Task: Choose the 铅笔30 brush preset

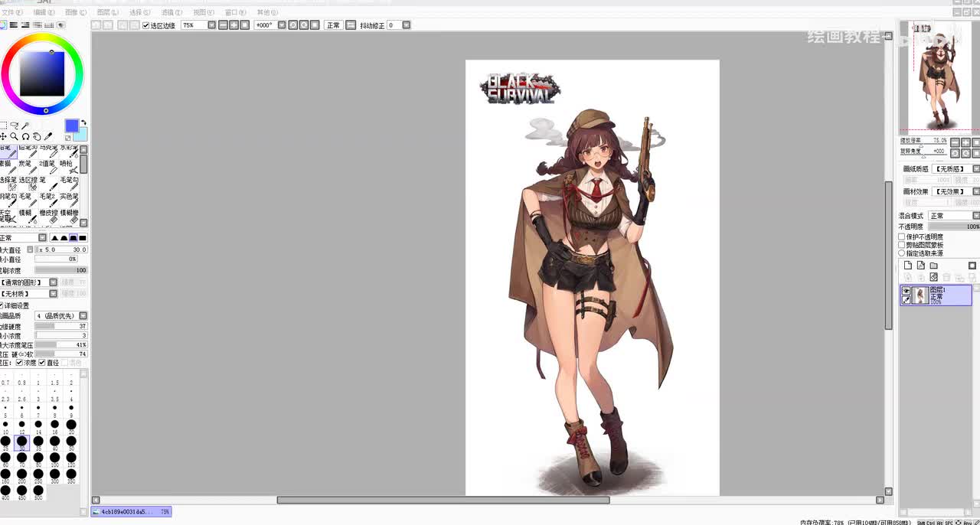Action: point(29,152)
